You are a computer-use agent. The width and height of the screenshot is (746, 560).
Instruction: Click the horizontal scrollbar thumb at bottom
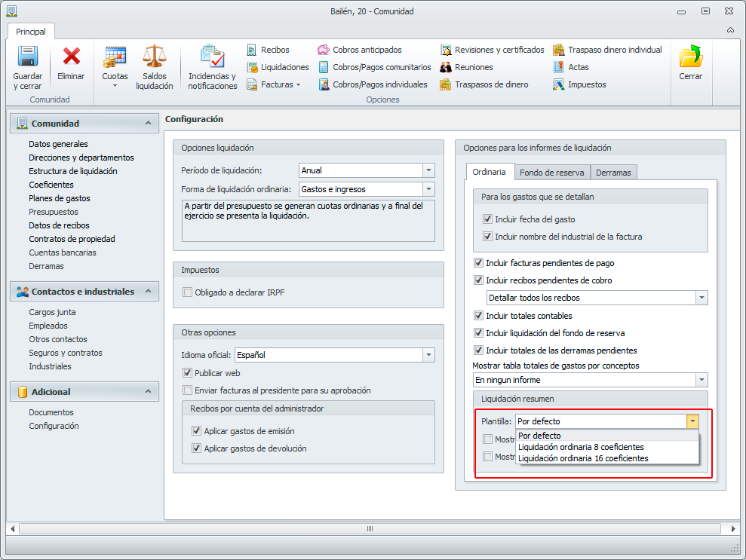tap(370, 529)
